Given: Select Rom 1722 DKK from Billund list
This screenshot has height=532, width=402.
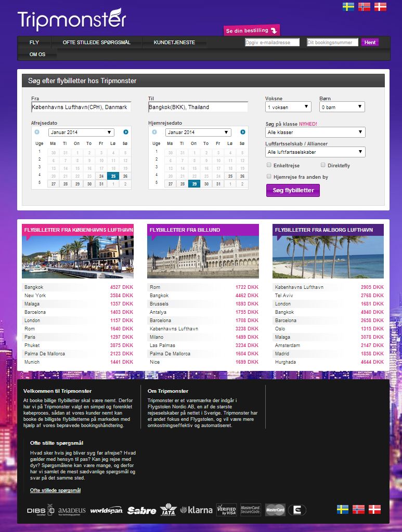Looking at the screenshot, I should click(204, 287).
